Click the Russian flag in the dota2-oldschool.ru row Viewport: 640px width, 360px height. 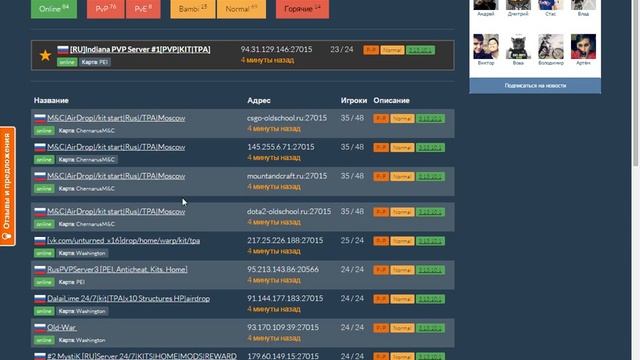[40, 212]
